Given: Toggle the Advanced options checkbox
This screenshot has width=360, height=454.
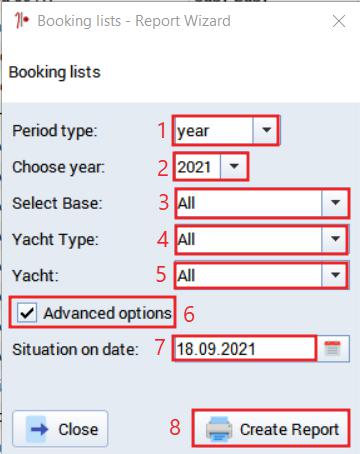Looking at the screenshot, I should (27, 313).
